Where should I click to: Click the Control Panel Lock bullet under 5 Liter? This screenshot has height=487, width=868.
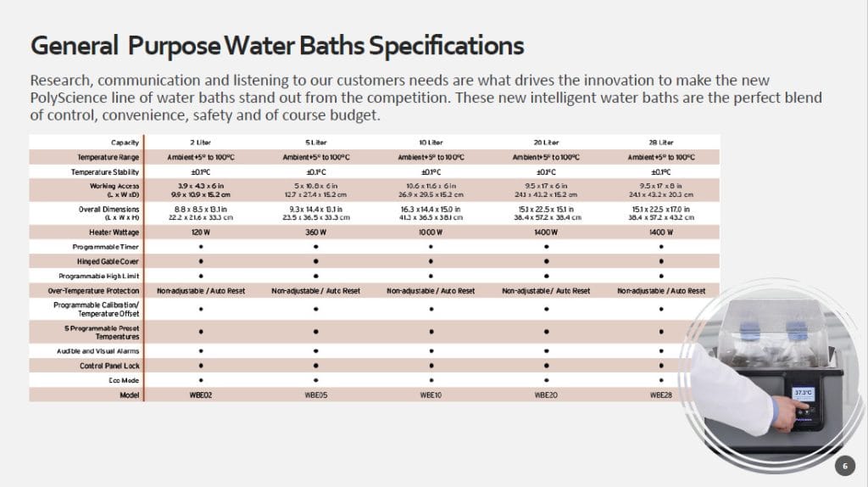316,366
